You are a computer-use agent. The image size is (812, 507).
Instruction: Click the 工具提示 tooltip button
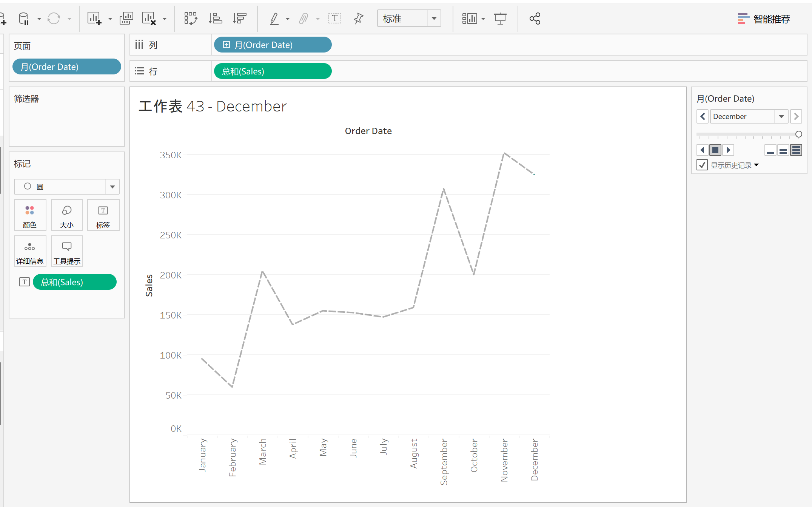(x=67, y=252)
